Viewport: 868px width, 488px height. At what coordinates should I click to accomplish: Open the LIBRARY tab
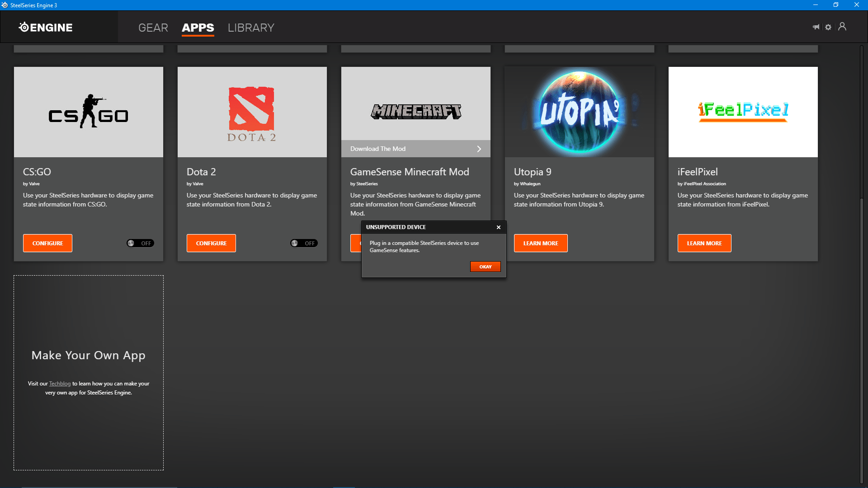[x=251, y=28]
